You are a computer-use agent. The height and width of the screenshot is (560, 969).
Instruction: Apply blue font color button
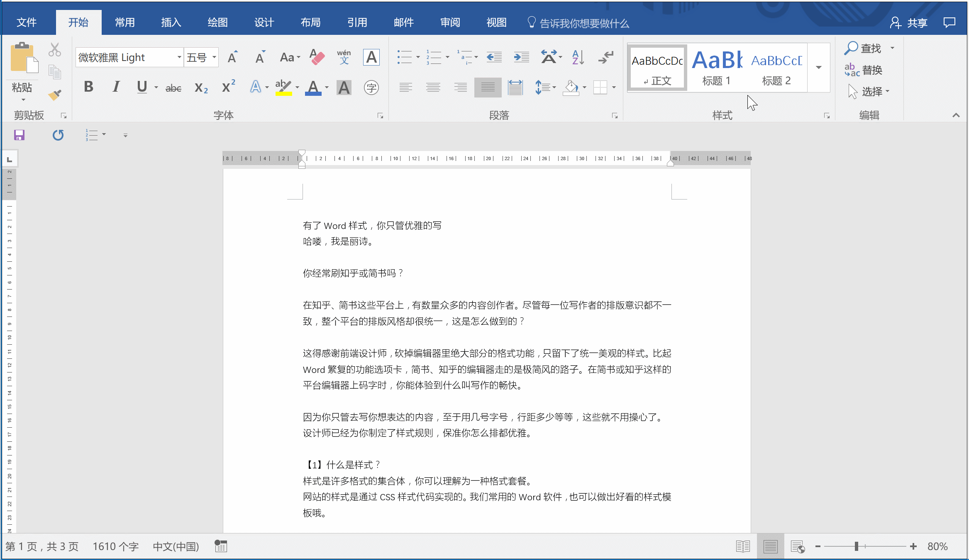coord(313,88)
